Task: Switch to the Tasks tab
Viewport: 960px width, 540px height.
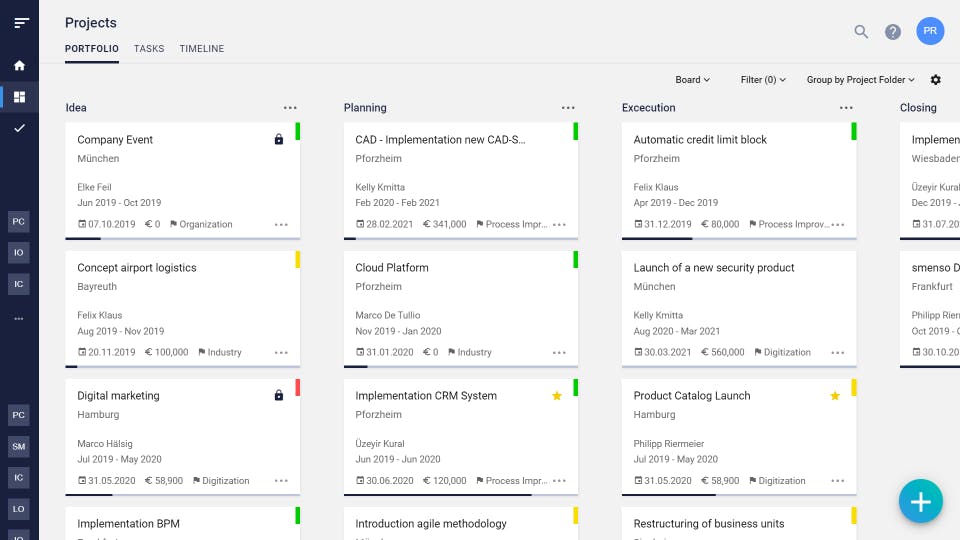Action: (149, 49)
